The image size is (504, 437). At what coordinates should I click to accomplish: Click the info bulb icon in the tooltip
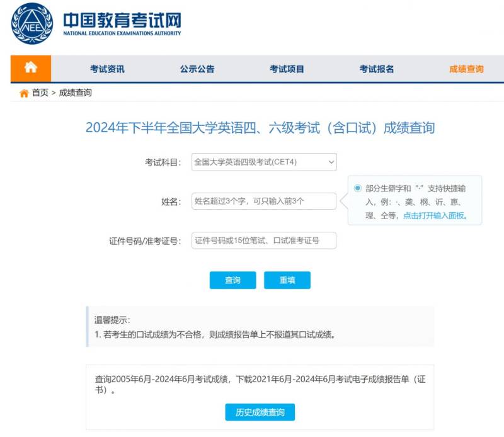point(357,188)
